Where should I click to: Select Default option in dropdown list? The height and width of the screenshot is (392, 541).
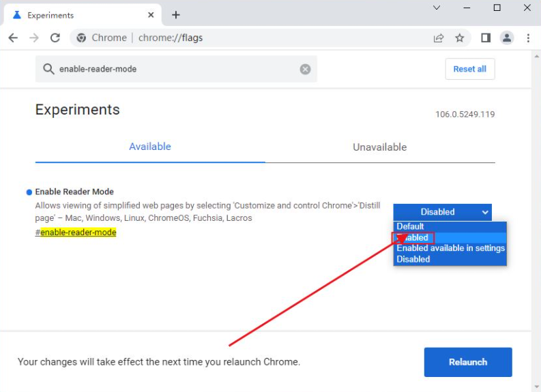450,226
